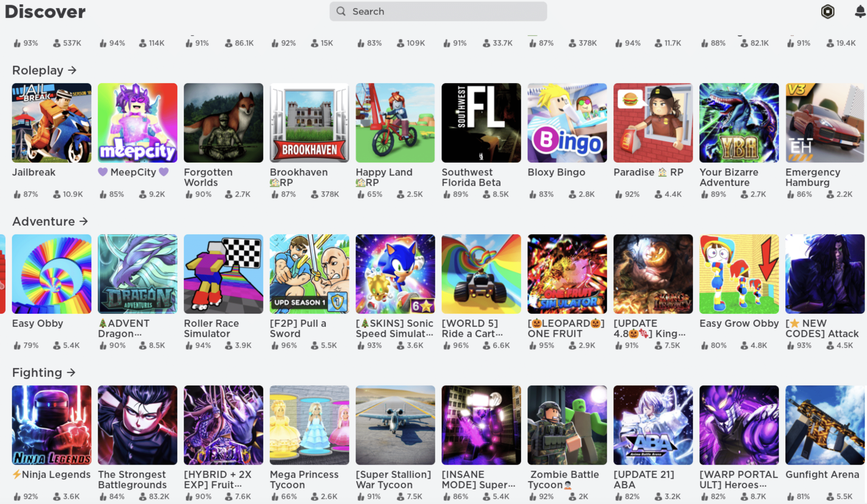Image resolution: width=867 pixels, height=504 pixels.
Task: Open the WARP PORTAL ULT Heroes thumbnail
Action: click(739, 425)
